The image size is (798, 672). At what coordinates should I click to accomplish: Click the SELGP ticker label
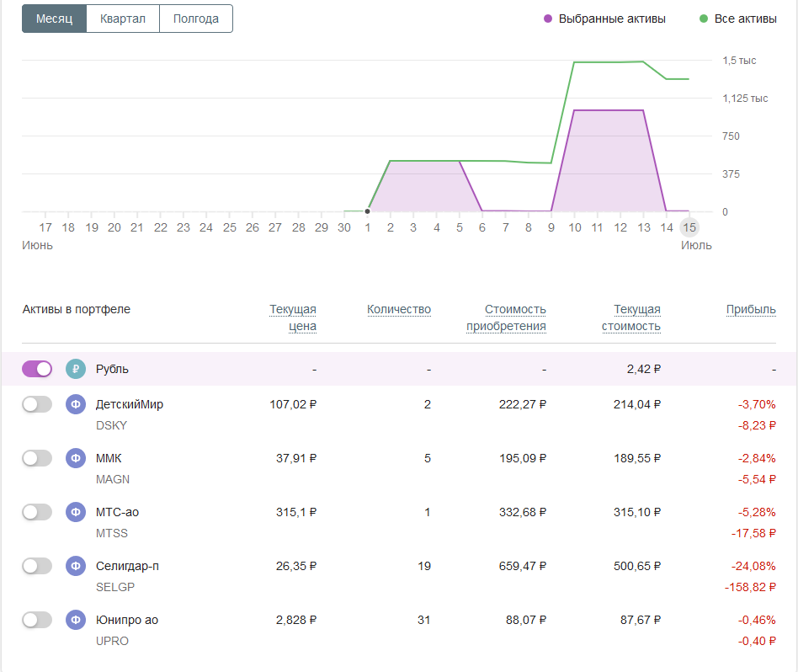(x=115, y=588)
